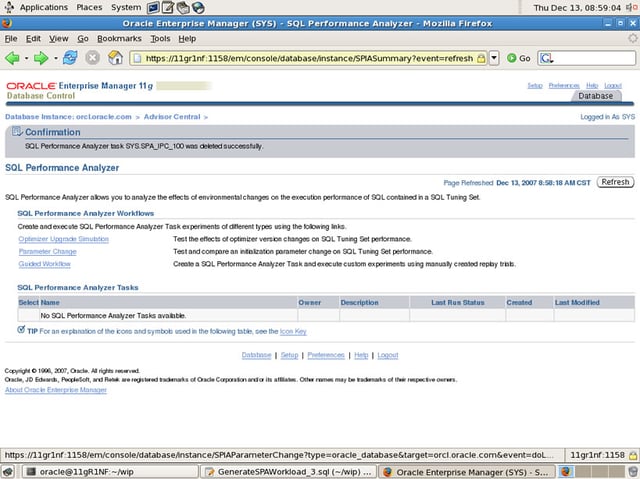The height and width of the screenshot is (479, 640).
Task: Expand the URL bar history dropdown
Action: click(x=494, y=58)
